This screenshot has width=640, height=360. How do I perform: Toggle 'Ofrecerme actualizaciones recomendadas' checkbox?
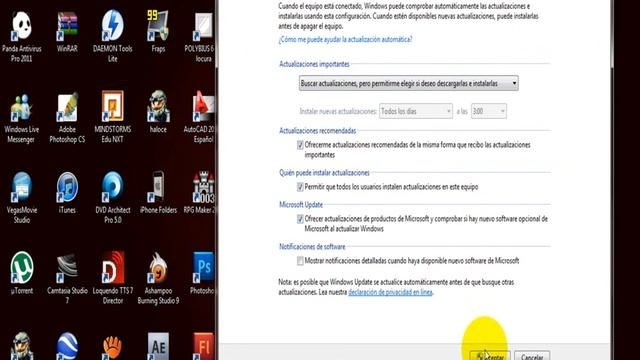[300, 145]
